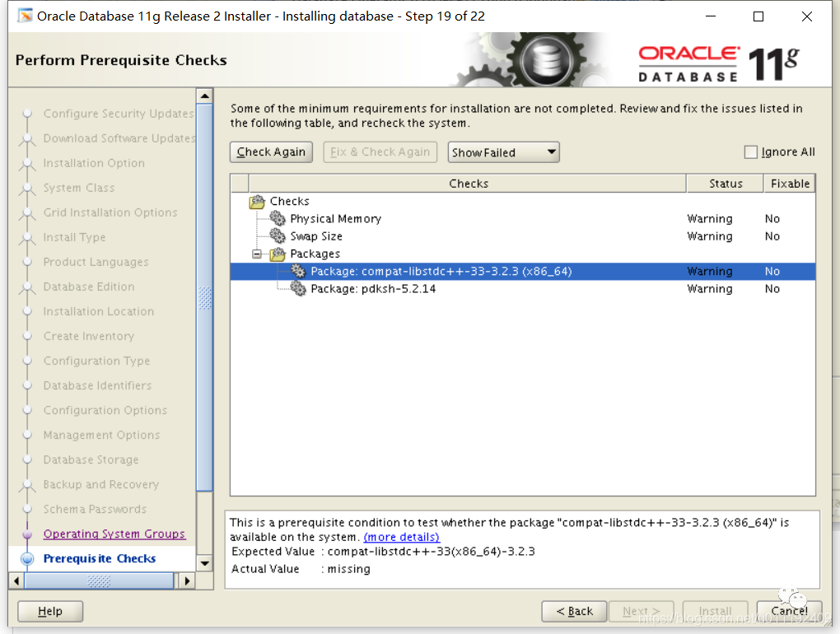Viewport: 840px width, 634px height.
Task: Click the disabled Fix & Check Again button
Action: [380, 152]
